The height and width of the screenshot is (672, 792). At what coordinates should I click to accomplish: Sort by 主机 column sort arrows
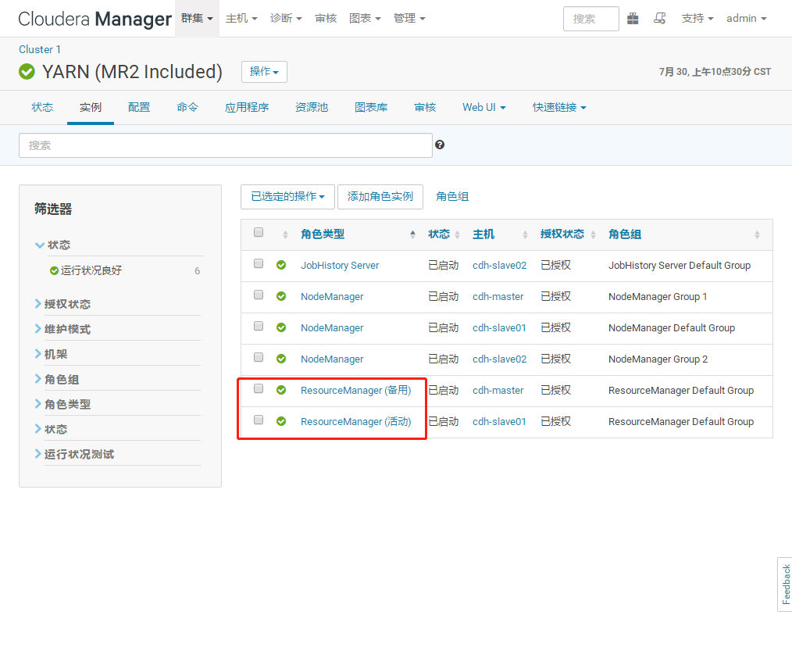point(526,234)
